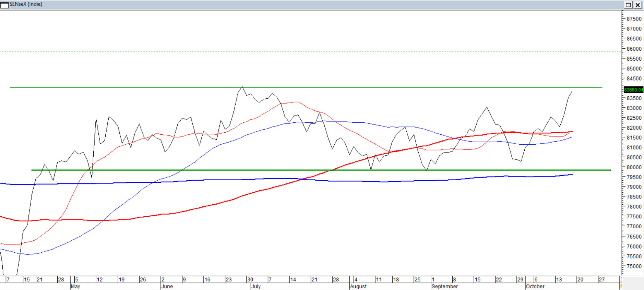Click the 85000 price axis label

coord(634,69)
